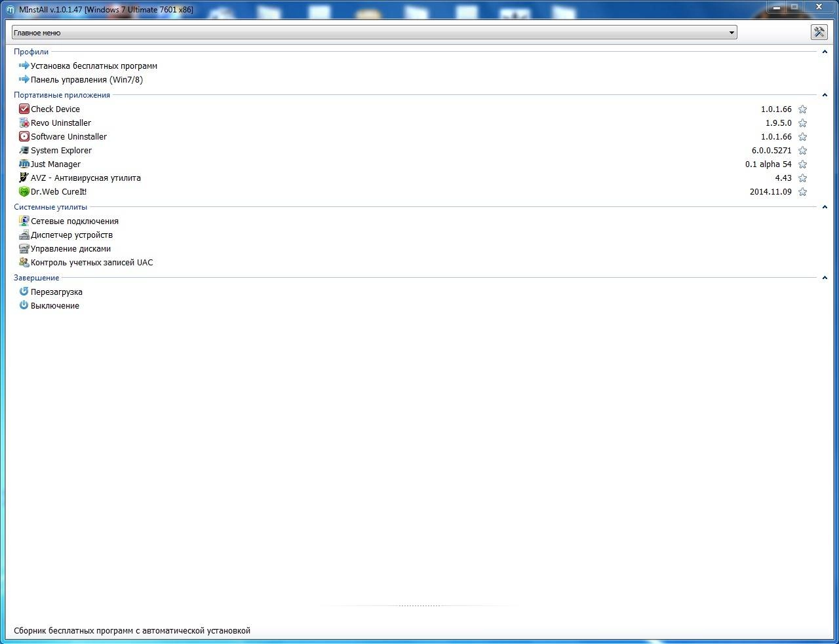Click the Just Manager icon
839x644 pixels.
tap(24, 164)
